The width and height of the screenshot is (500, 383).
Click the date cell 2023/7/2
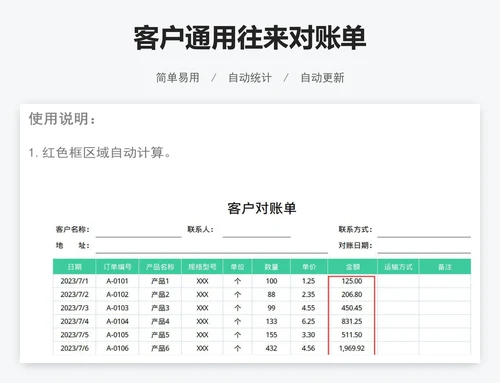74,295
